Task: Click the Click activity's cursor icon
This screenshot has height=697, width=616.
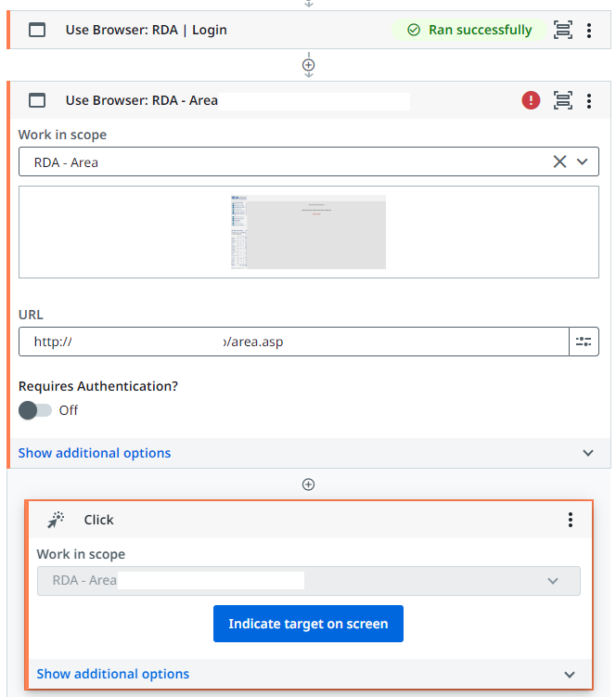Action: click(x=56, y=520)
